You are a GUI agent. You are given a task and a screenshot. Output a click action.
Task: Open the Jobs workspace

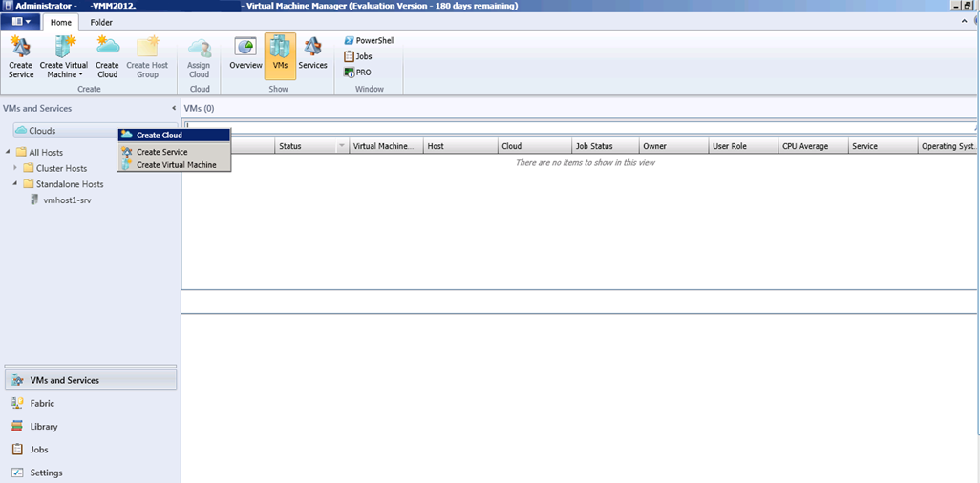pyautogui.click(x=91, y=450)
